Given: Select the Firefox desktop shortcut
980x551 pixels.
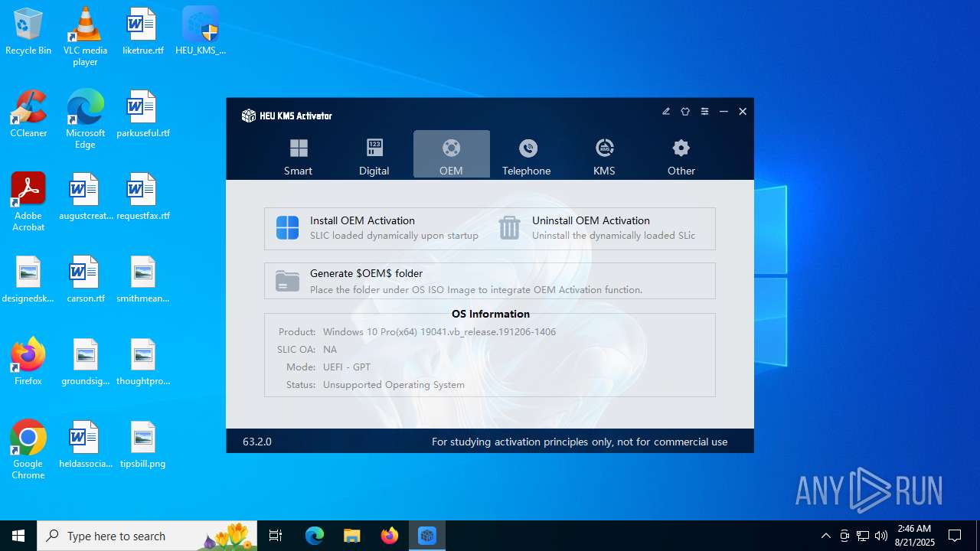Looking at the screenshot, I should click(28, 363).
